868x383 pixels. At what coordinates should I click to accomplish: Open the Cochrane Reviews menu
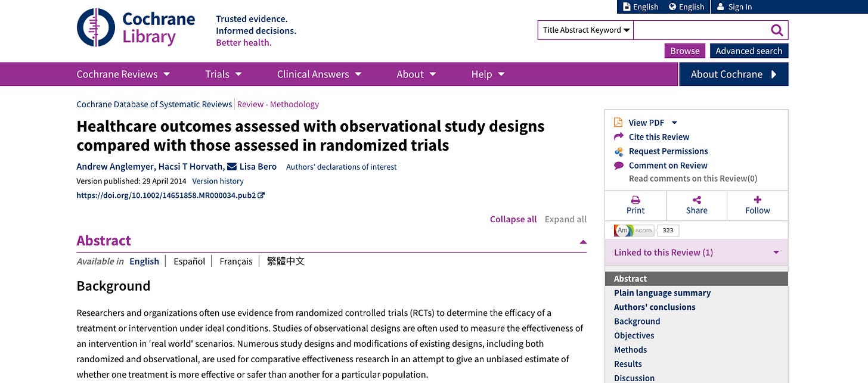click(x=123, y=74)
